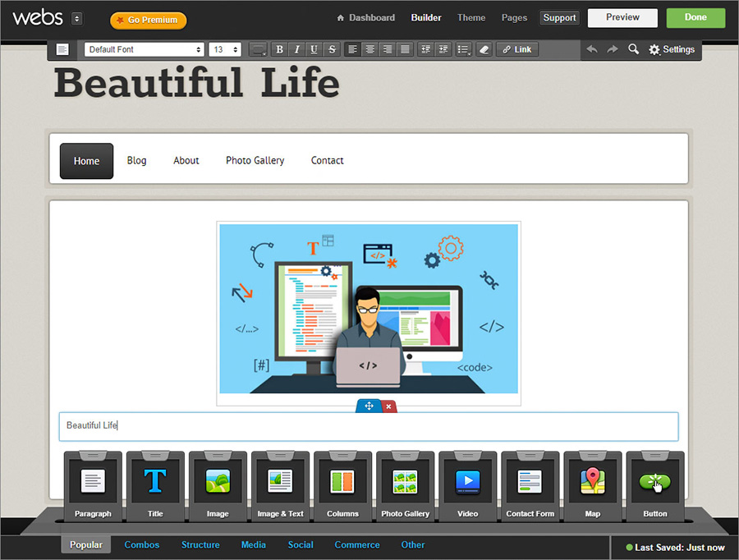Open the Theme section
The width and height of the screenshot is (739, 560).
[x=470, y=18]
